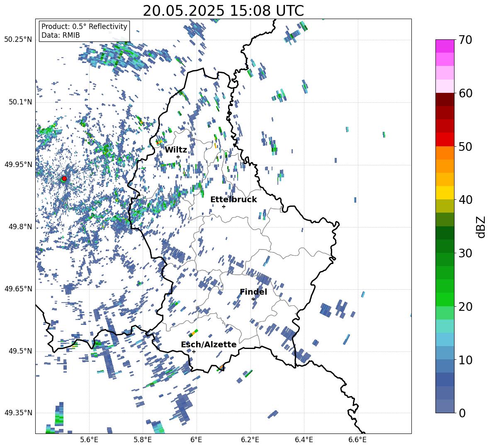Click the 49.65°N latitude label
This screenshot has height=448, width=491.
click(x=18, y=288)
